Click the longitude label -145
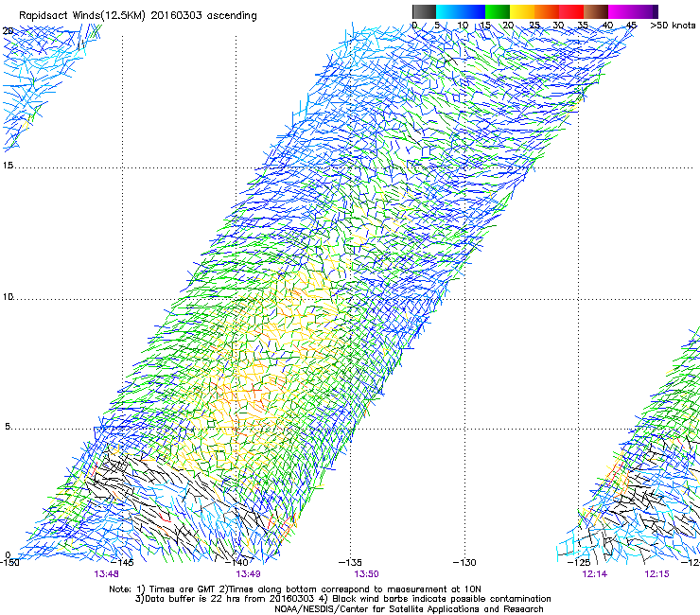 click(x=122, y=563)
